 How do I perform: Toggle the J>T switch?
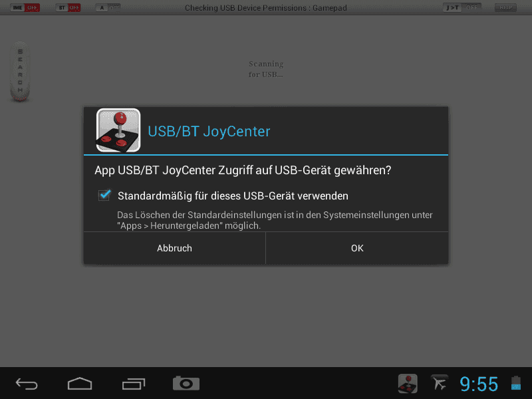[x=462, y=7]
